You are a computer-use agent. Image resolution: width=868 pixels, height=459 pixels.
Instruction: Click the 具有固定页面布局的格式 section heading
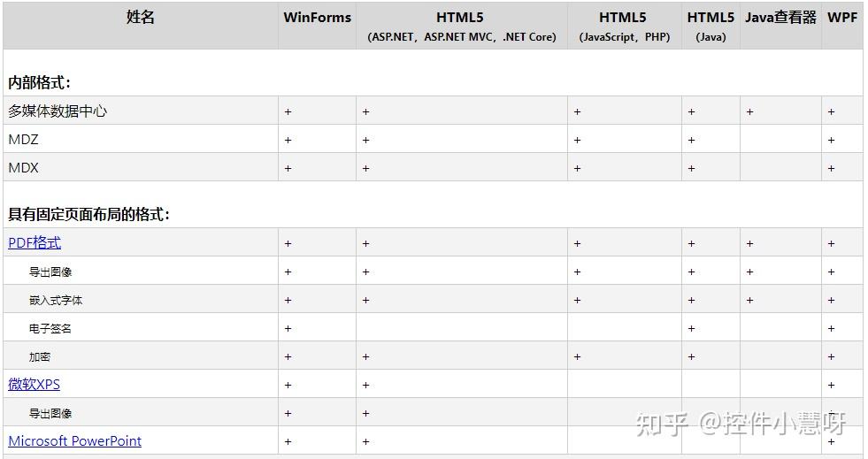[89, 215]
